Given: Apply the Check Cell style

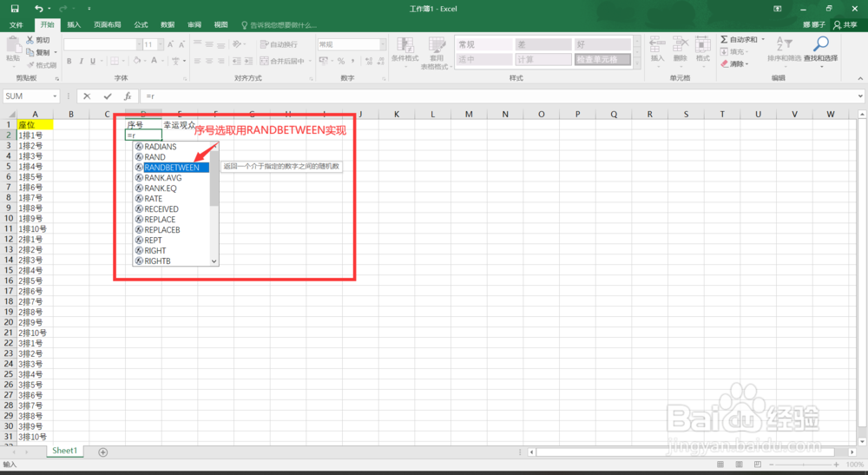Looking at the screenshot, I should click(602, 59).
